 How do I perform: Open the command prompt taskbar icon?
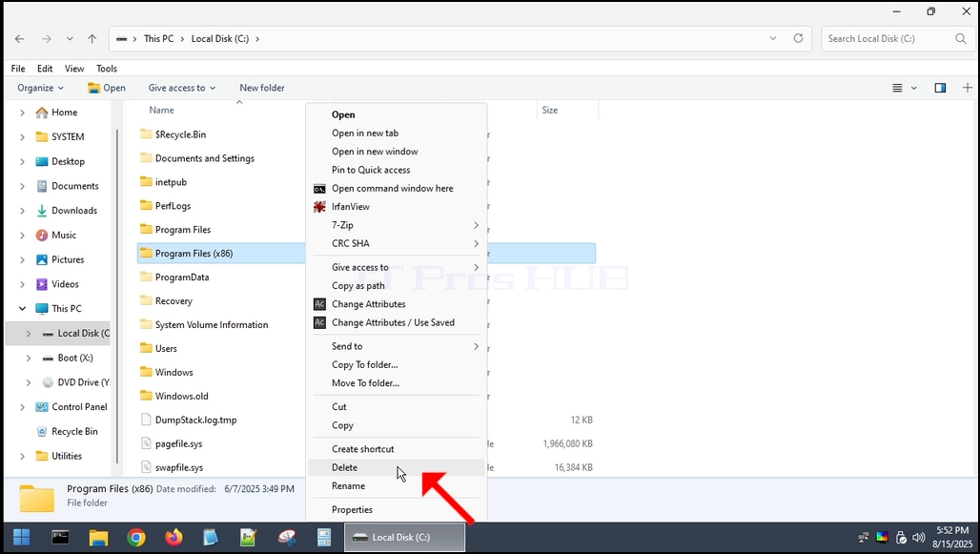coord(61,537)
